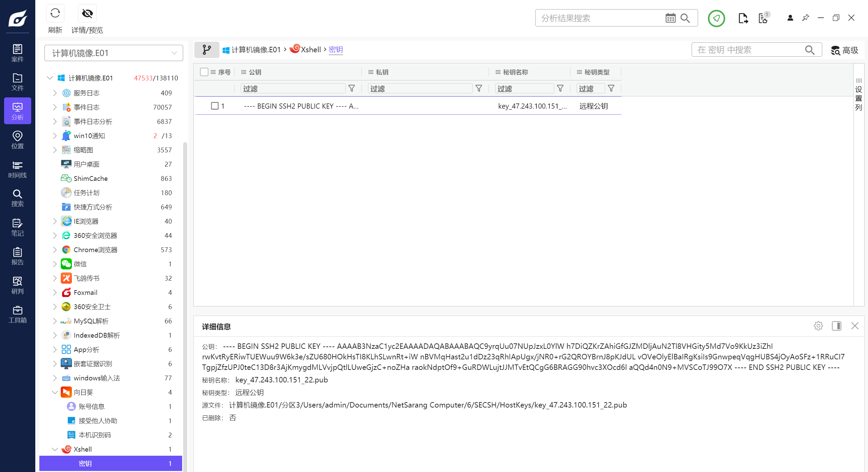
Task: Click the branch tree icon beside the breadcrumb
Action: (207, 50)
